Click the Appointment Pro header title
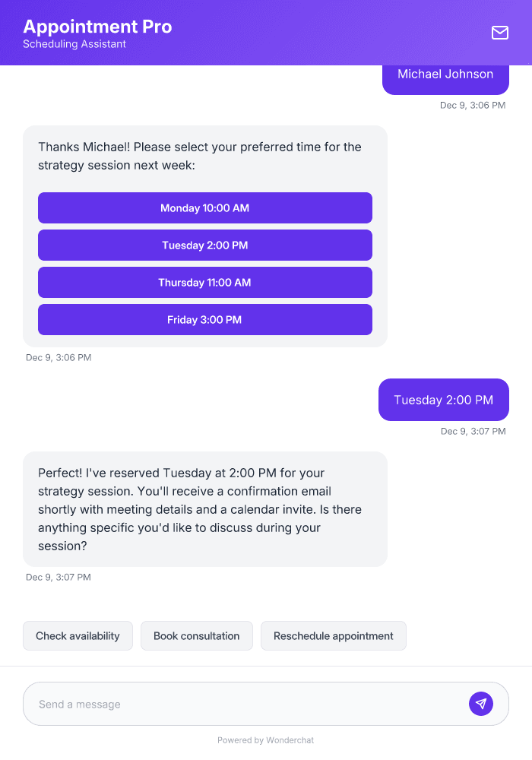 (99, 26)
